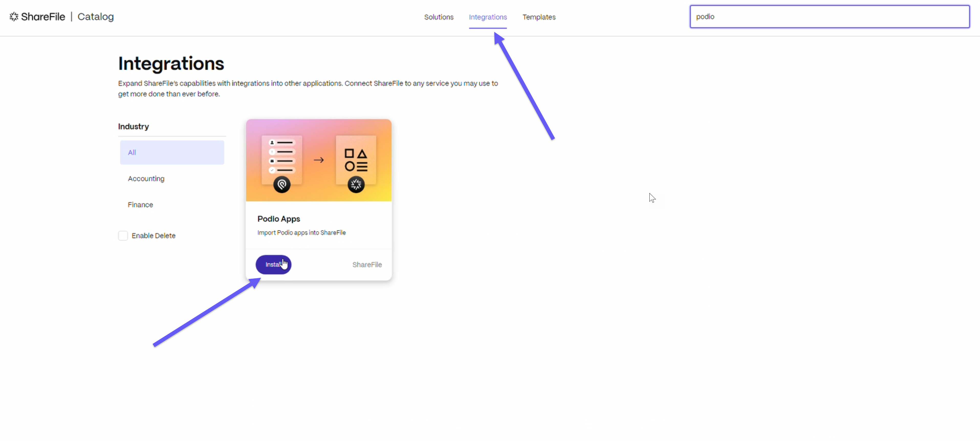Click 'Import Podio apps into ShareFile' description
This screenshot has height=441, width=980.
pyautogui.click(x=302, y=233)
